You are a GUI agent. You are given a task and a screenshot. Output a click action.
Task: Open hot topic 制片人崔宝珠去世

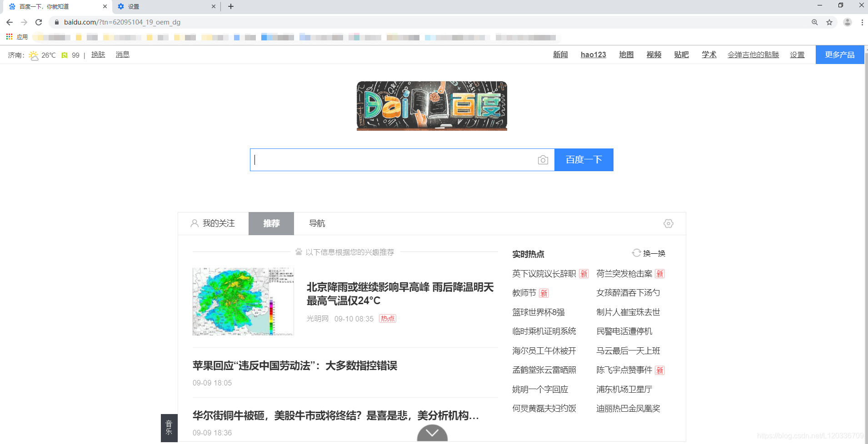628,312
